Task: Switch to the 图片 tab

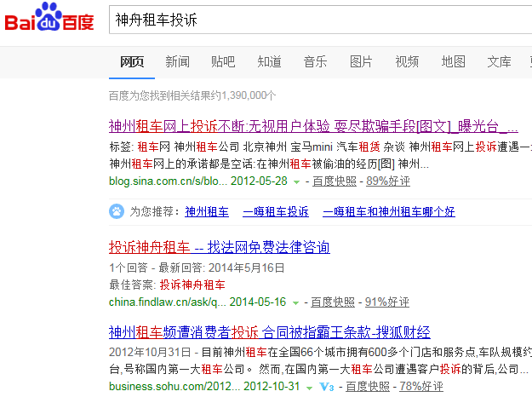Action: (361, 62)
